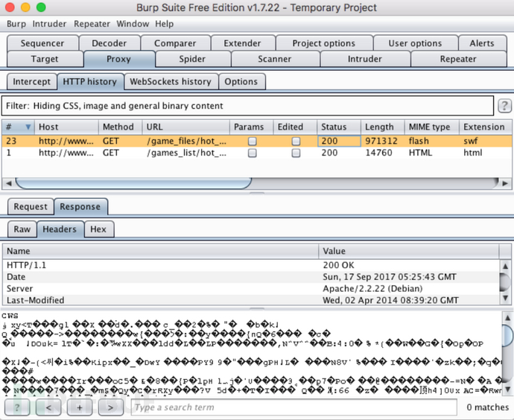Click the headers table scroll up arrow
This screenshot has height=420, width=514.
click(505, 266)
